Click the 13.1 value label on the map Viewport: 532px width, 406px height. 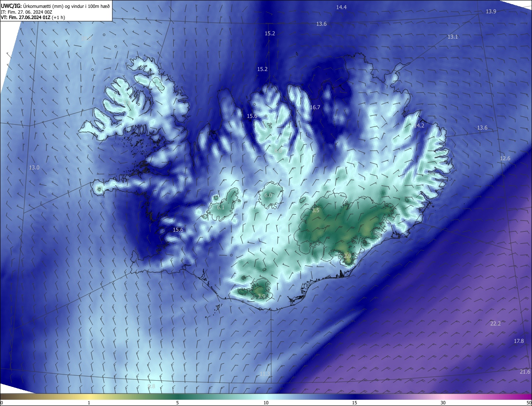point(453,37)
